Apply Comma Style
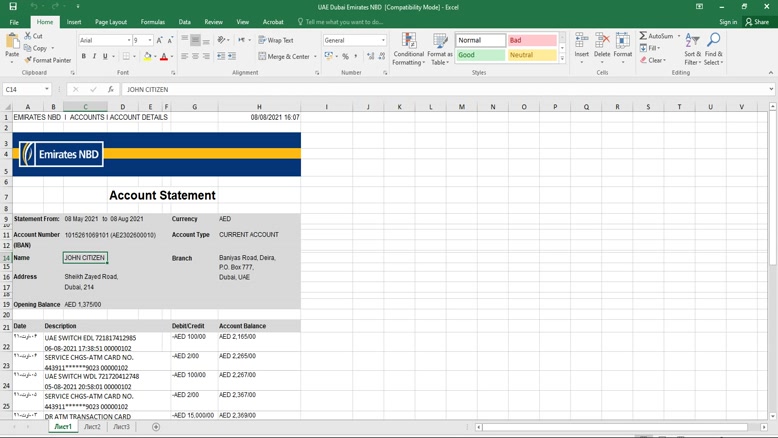The height and width of the screenshot is (438, 778). (356, 57)
